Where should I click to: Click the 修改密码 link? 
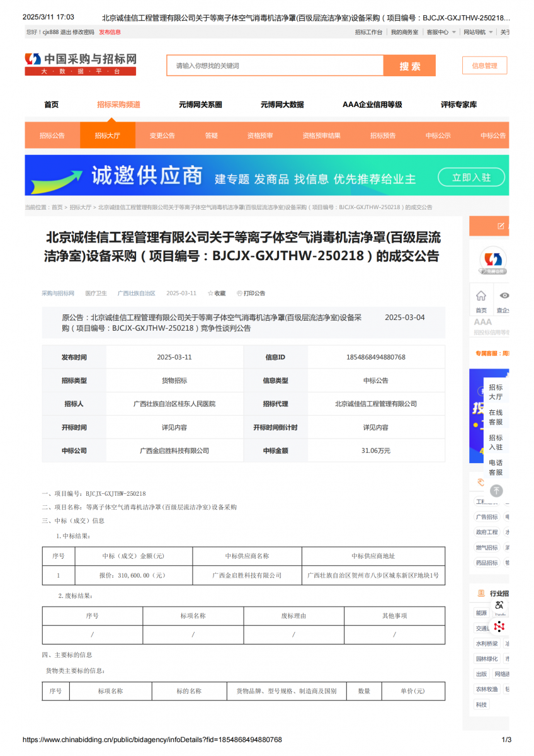(83, 32)
